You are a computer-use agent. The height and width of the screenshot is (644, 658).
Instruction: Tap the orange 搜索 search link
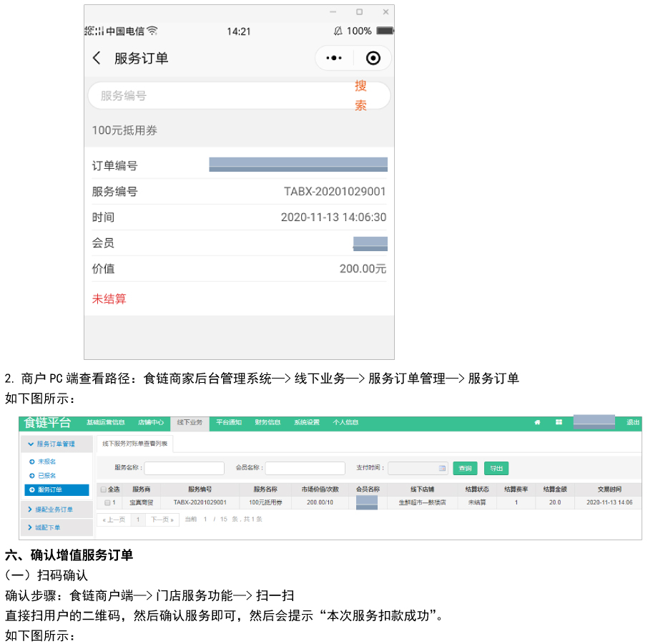click(x=360, y=95)
